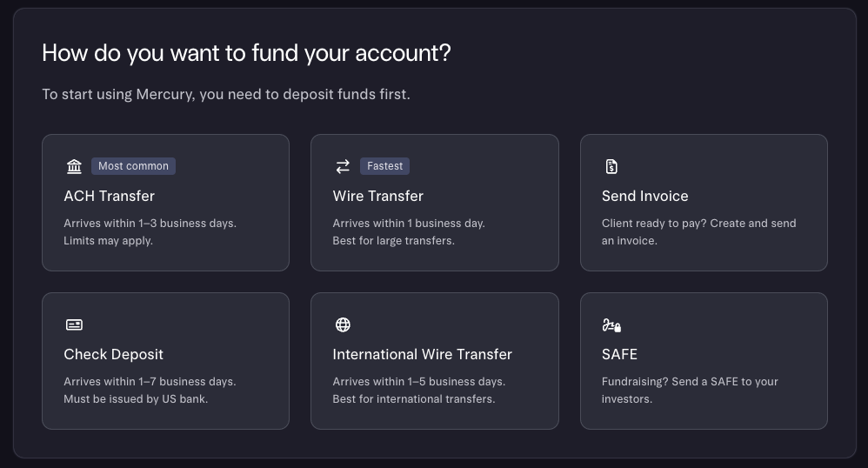
Task: Click "Best for international transfers" description
Action: point(413,398)
